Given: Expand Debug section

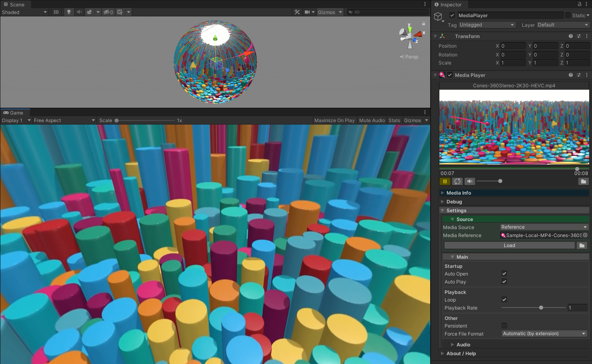Looking at the screenshot, I should tap(514, 201).
